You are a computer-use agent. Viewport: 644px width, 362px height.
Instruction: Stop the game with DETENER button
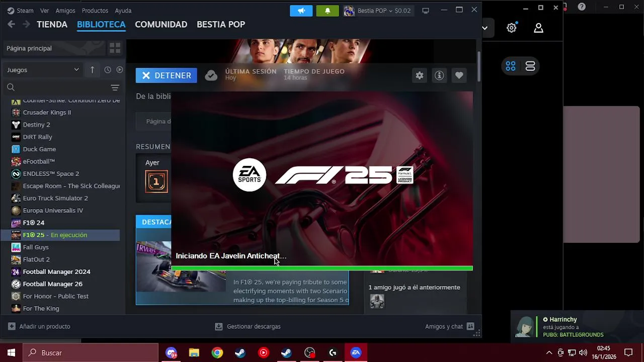click(167, 75)
